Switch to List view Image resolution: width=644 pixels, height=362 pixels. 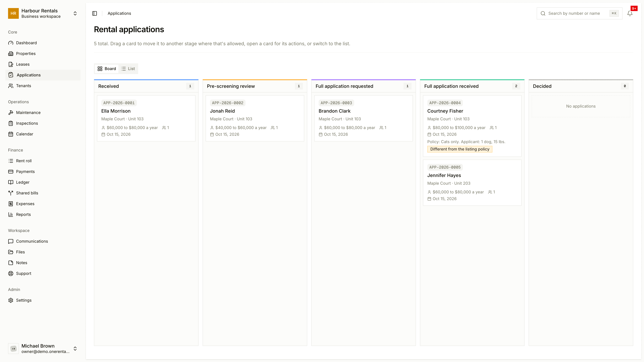pos(128,69)
